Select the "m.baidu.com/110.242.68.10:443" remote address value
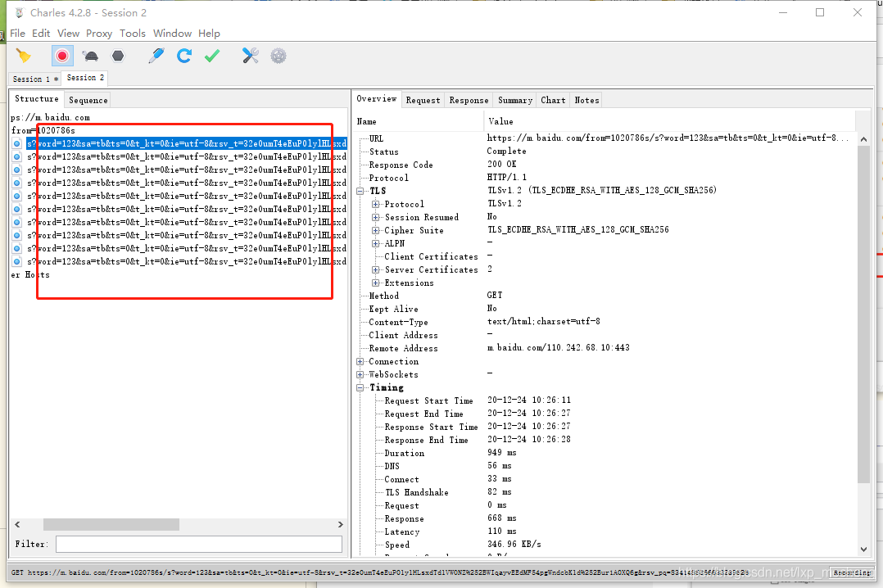Screen dimensions: 883x588 pos(558,347)
